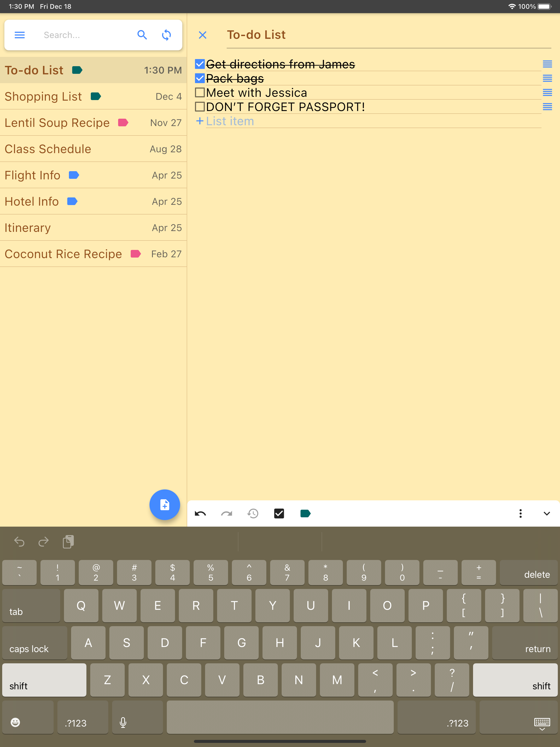Tap the space bar
The width and height of the screenshot is (560, 747).
[280, 717]
